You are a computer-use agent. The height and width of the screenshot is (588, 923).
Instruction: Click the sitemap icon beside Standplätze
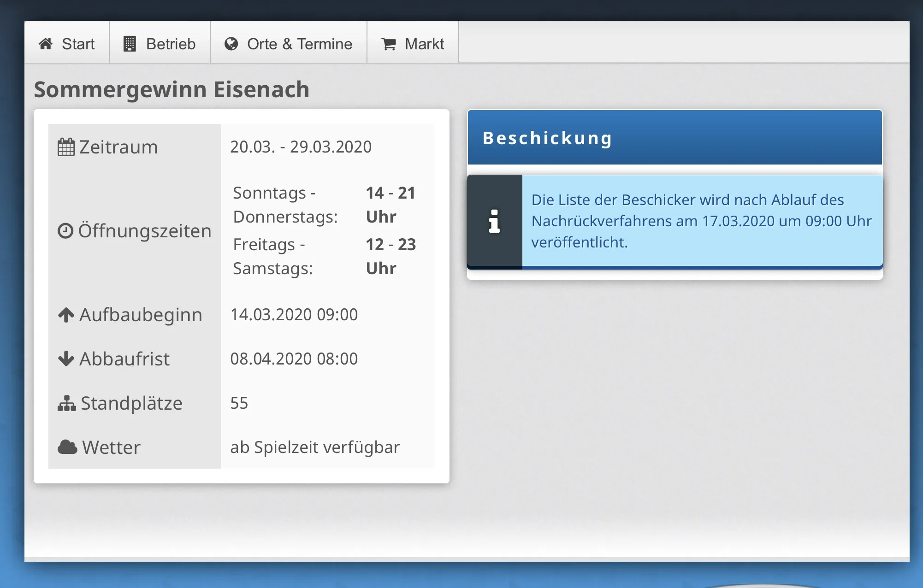pyautogui.click(x=67, y=403)
